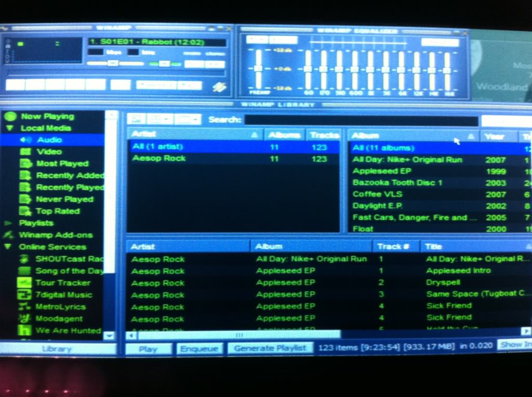Click the Generate Playlist button

[x=270, y=348]
